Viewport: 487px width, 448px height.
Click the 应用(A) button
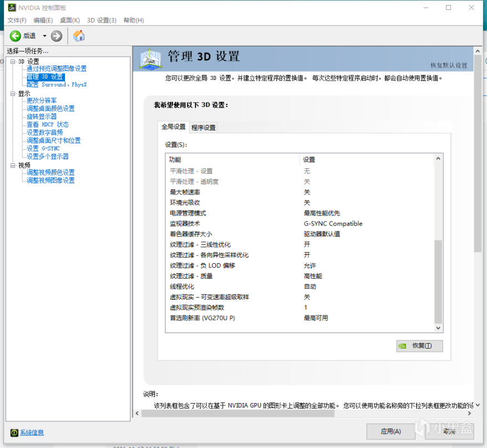point(391,431)
